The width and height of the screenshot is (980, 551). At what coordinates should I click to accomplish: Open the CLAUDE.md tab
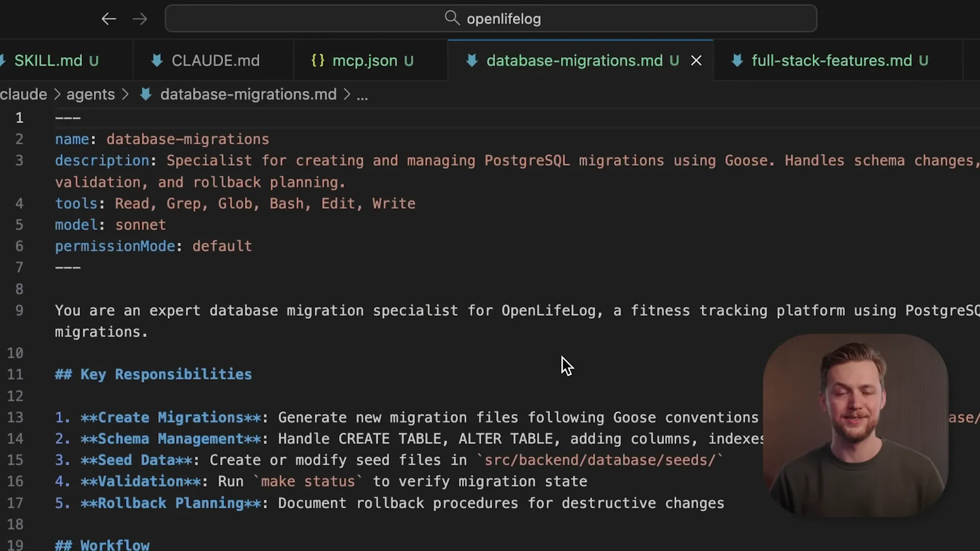point(214,61)
